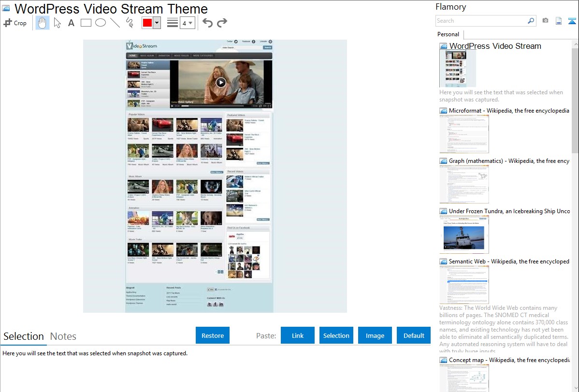Click the Vastness text under Semantic Web
Viewport: 579px width, 392px height.
[x=504, y=329]
